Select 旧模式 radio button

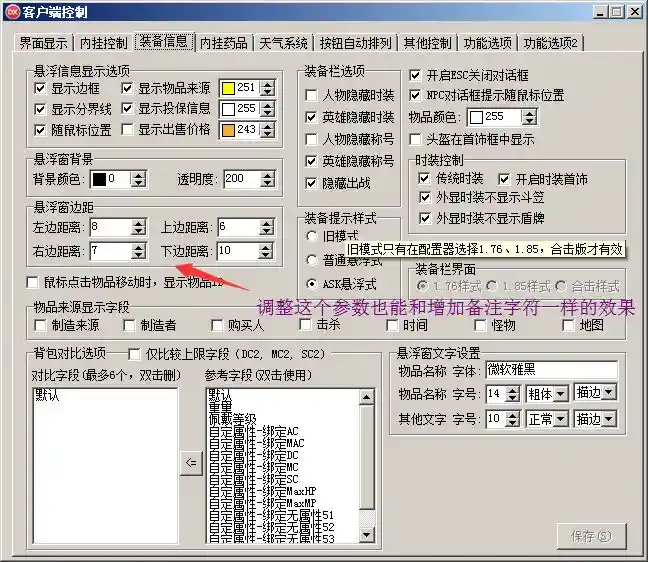tap(311, 236)
